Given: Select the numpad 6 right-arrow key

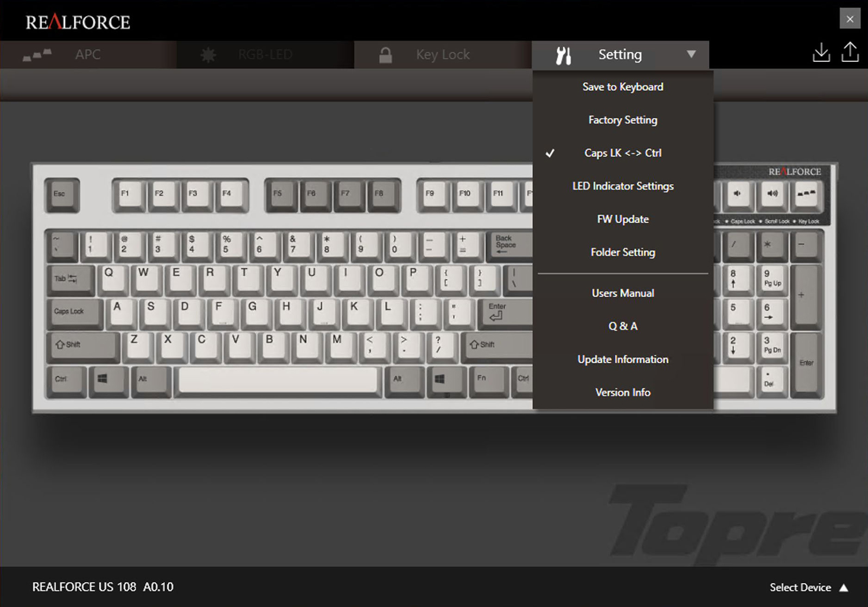Looking at the screenshot, I should (772, 314).
